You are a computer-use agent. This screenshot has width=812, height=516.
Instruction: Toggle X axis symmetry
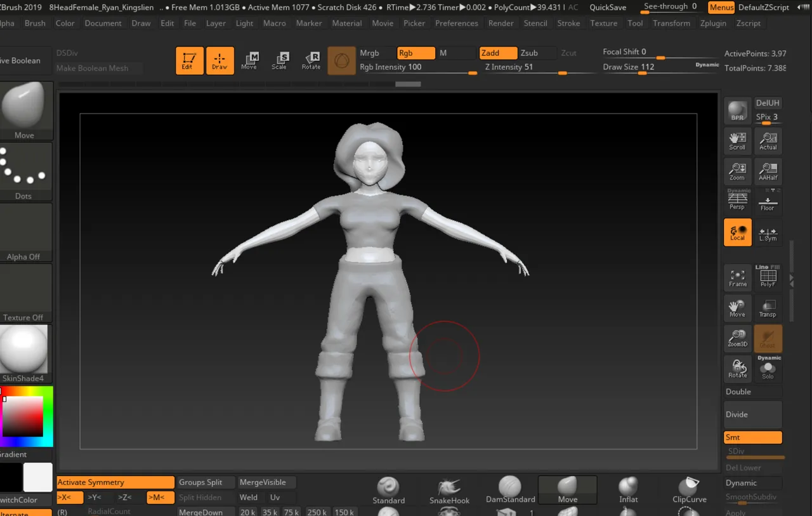click(x=70, y=498)
